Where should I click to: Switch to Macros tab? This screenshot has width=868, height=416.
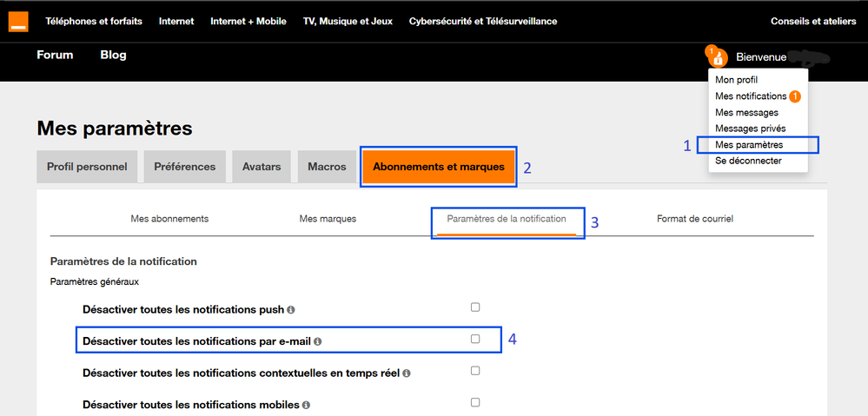tap(328, 167)
